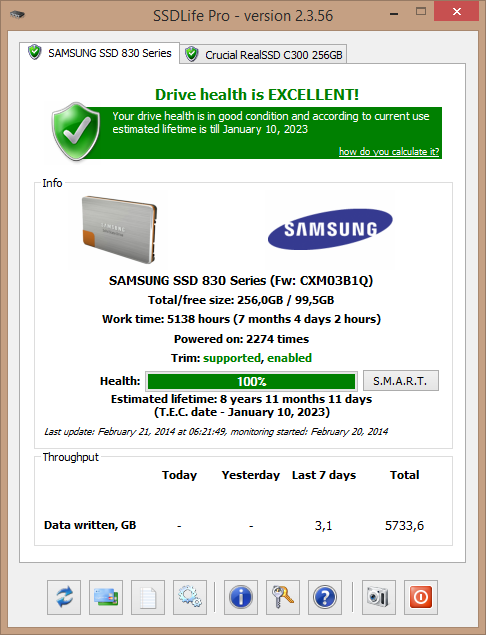Close the SSDLife Pro window
This screenshot has height=635, width=486.
pyautogui.click(x=457, y=11)
